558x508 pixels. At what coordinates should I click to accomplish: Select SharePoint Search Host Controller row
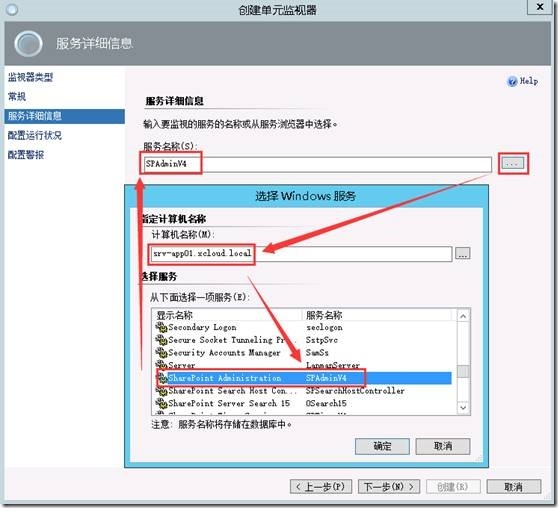click(x=304, y=391)
